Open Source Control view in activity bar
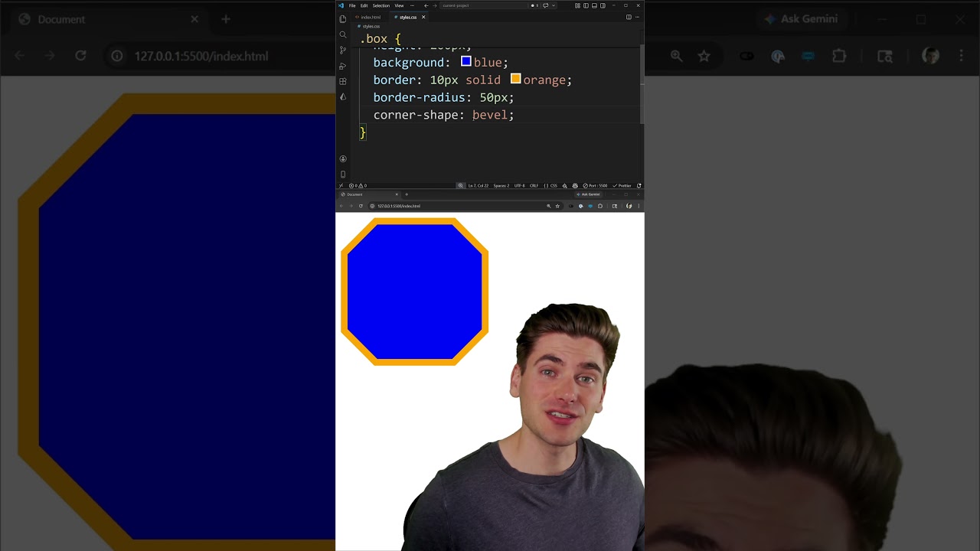The width and height of the screenshot is (980, 551). (343, 50)
